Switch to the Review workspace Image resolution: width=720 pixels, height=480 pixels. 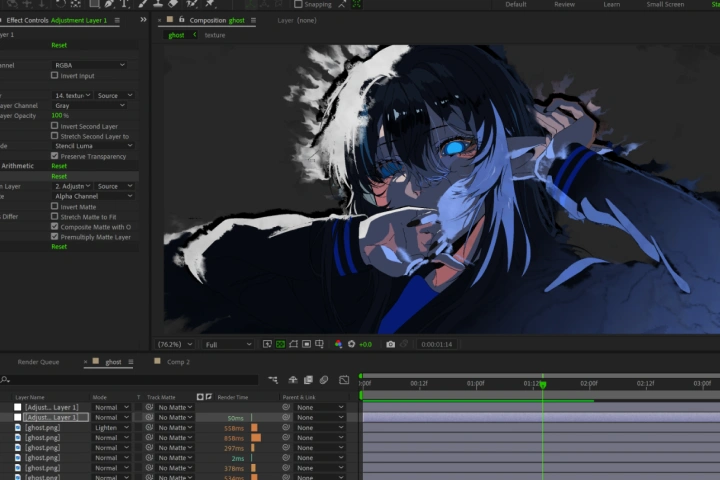pyautogui.click(x=564, y=4)
